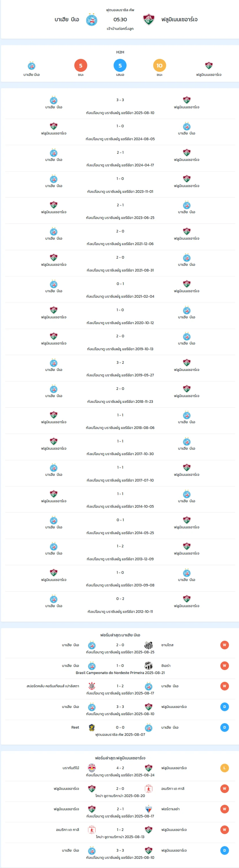Click the Bragantino crest in Fluminense form
The image size is (239, 868).
92,768
